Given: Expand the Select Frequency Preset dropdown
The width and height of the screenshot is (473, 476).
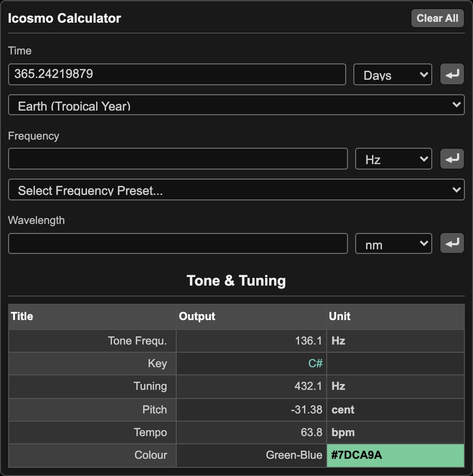Looking at the screenshot, I should click(x=236, y=189).
